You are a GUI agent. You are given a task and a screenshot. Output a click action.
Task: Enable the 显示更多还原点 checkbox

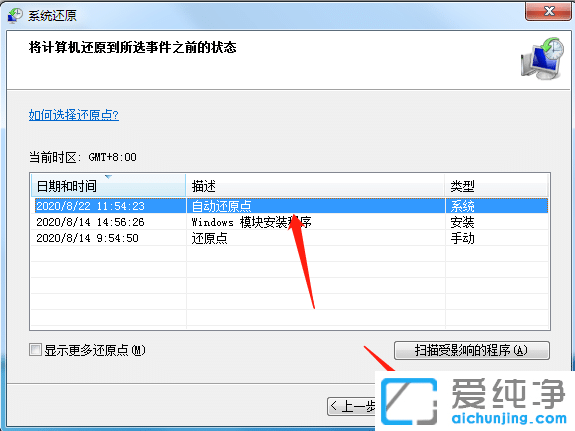pyautogui.click(x=36, y=350)
